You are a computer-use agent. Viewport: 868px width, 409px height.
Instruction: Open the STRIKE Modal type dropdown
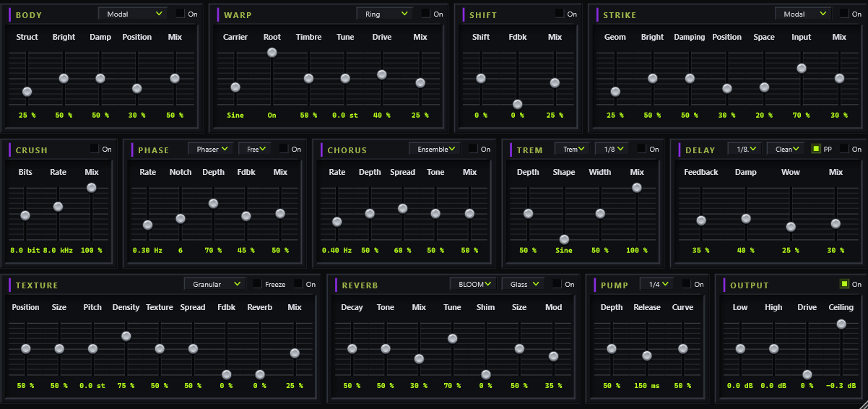click(803, 14)
